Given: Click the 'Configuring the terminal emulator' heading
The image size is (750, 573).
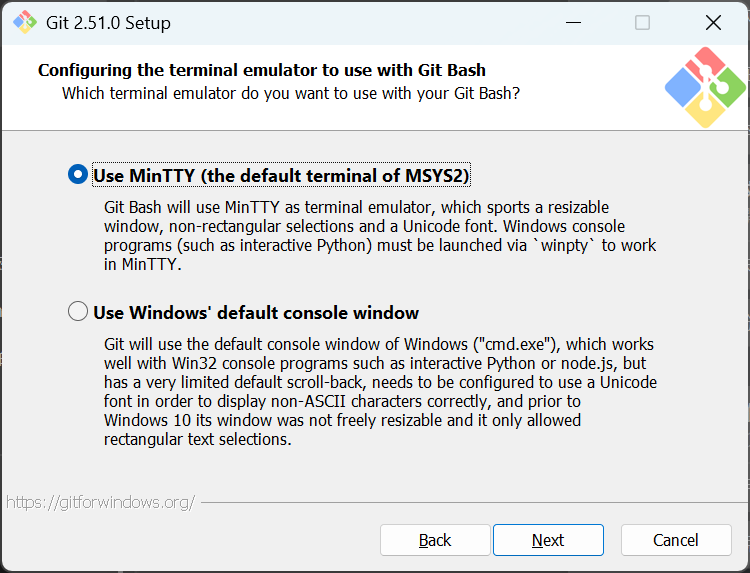Looking at the screenshot, I should pos(262,70).
